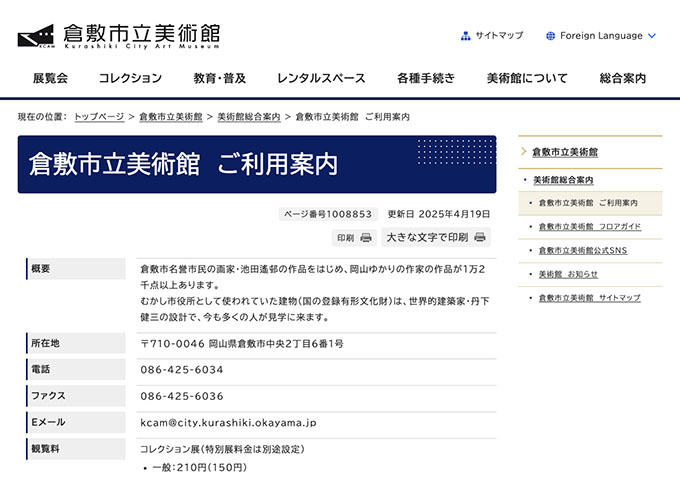The image size is (680, 480).
Task: Open the 教育・普及 menu
Action: click(x=219, y=78)
